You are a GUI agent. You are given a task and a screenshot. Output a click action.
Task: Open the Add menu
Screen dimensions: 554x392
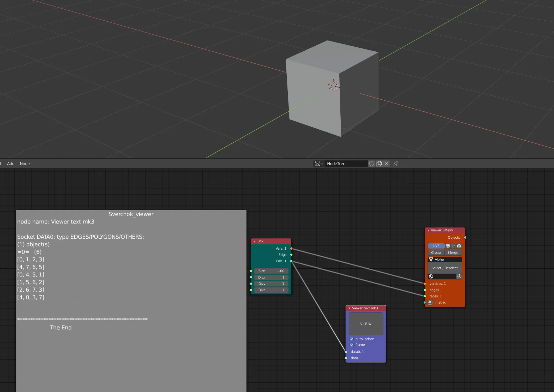pyautogui.click(x=11, y=164)
